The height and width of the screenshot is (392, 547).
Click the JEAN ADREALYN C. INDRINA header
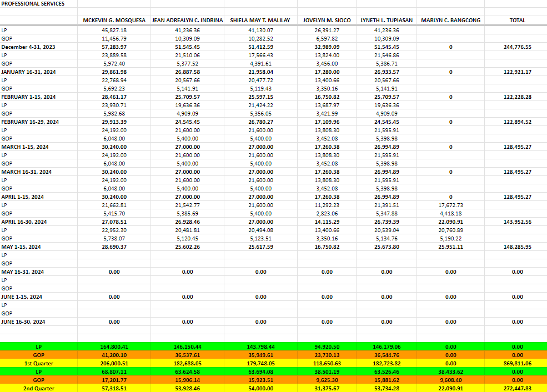(187, 20)
